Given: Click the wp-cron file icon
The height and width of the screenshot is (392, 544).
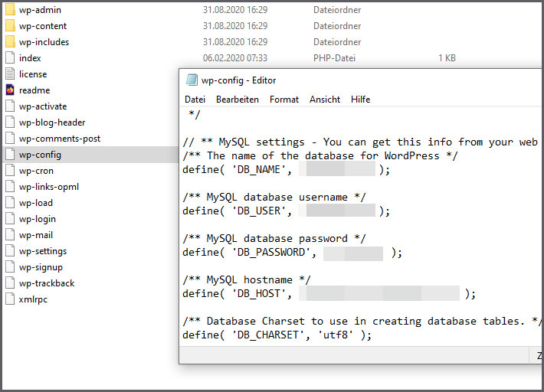Looking at the screenshot, I should (x=11, y=171).
